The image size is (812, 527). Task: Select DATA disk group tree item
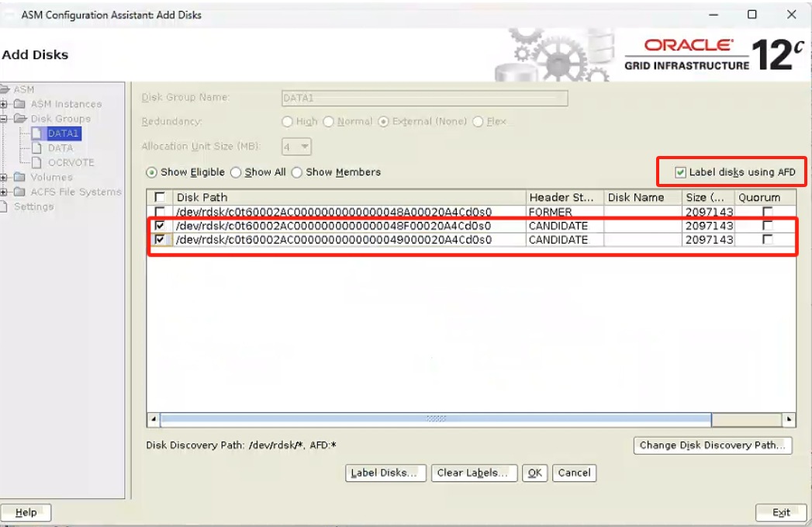[60, 147]
